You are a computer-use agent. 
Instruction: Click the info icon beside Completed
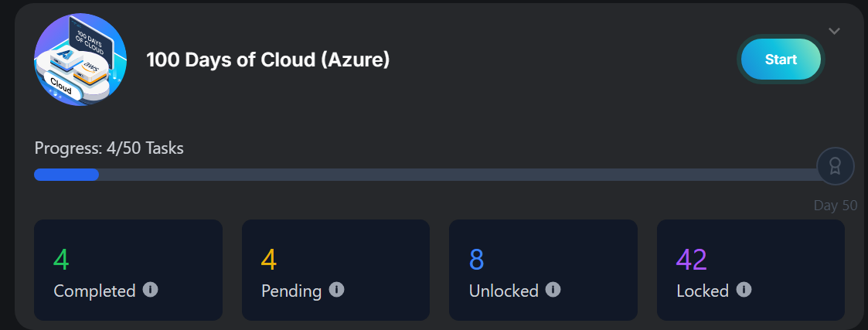coord(151,290)
